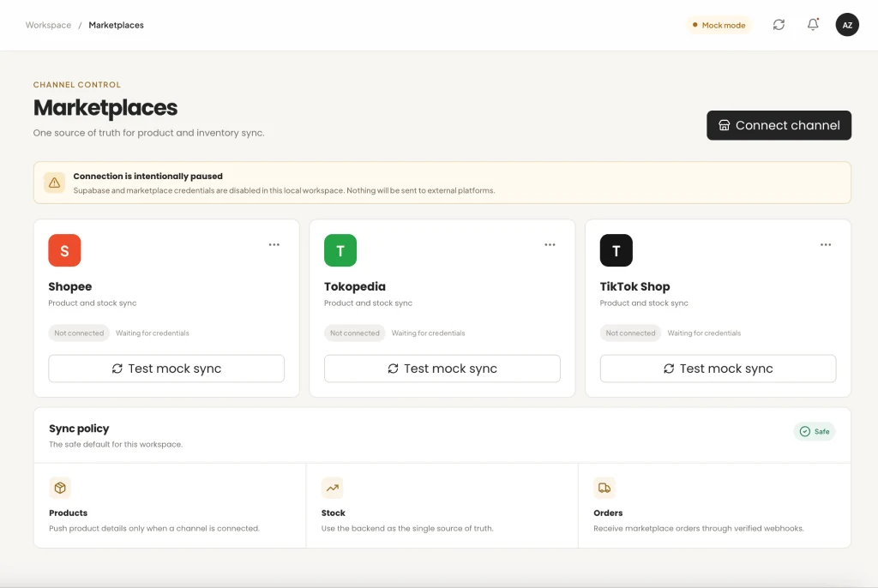This screenshot has height=588, width=878.
Task: Run Test mock sync for Shopee
Action: (166, 369)
